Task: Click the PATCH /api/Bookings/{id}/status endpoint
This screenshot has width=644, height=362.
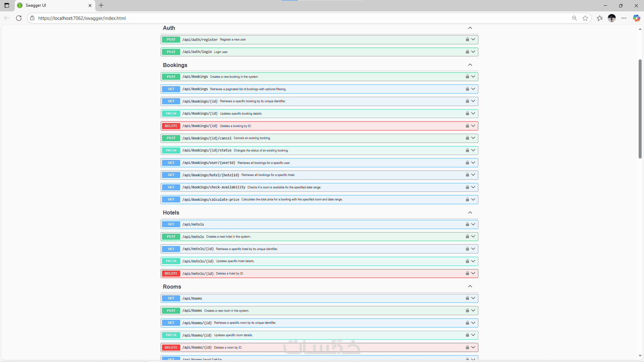Action: pos(207,150)
